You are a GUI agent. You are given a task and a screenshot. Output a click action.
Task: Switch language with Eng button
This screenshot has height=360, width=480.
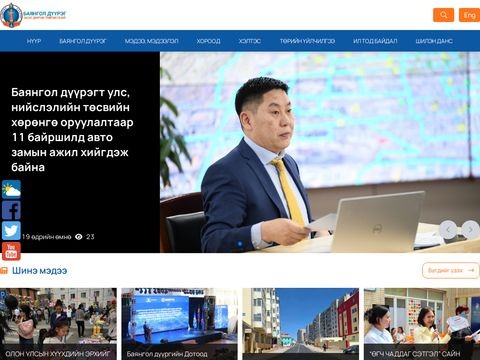click(x=469, y=15)
